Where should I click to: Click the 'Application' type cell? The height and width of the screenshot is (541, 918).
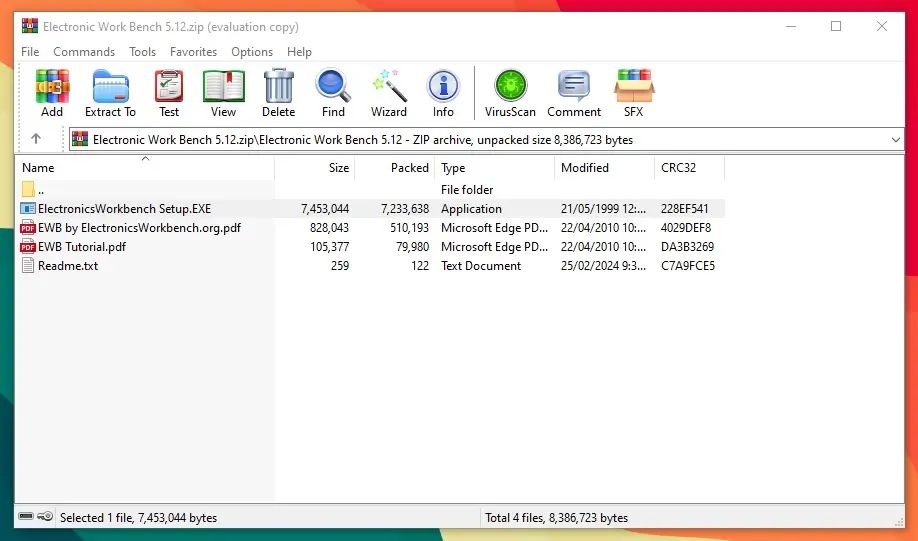471,208
